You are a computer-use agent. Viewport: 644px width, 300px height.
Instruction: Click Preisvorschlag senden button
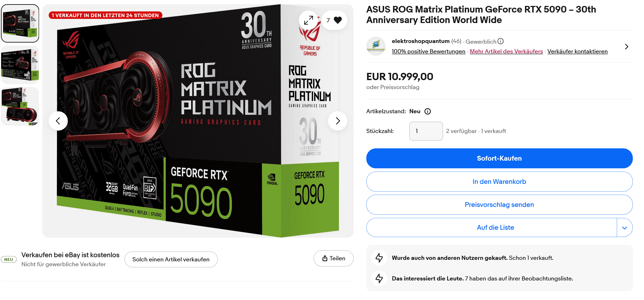499,205
